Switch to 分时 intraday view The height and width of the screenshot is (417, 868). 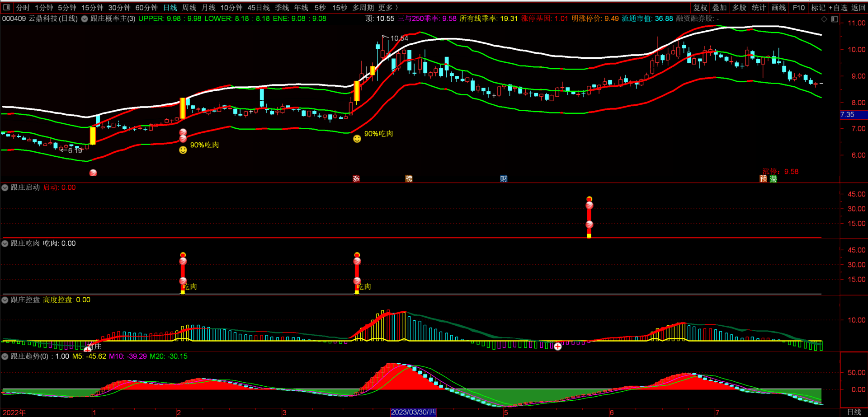23,8
